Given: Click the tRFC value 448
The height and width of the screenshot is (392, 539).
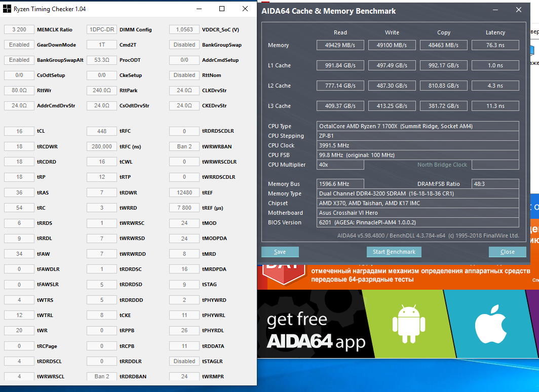Looking at the screenshot, I should (x=102, y=131).
